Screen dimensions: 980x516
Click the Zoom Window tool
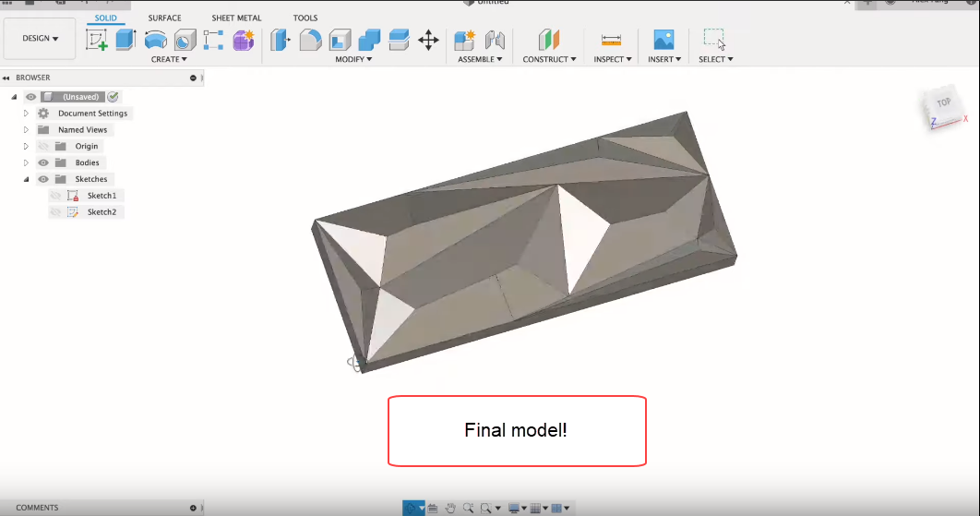[x=486, y=509]
